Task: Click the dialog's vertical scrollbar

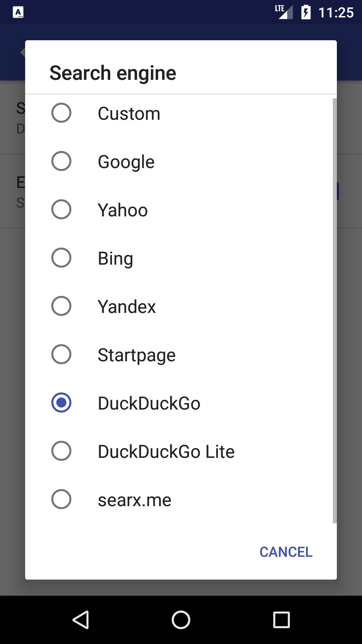Action: (335, 310)
